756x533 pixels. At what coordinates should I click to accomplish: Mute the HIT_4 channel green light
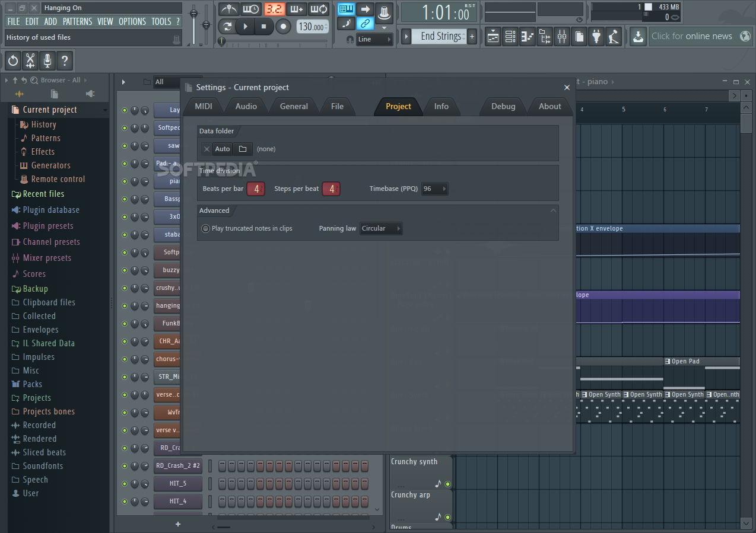coord(125,502)
